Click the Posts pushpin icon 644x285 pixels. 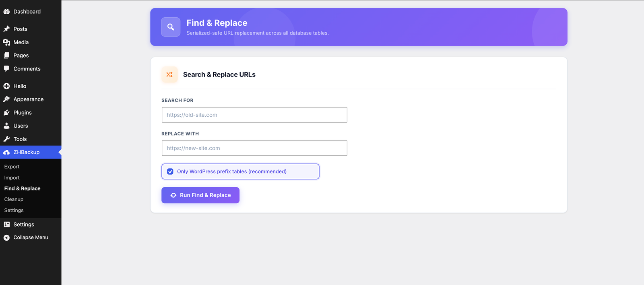pyautogui.click(x=6, y=29)
